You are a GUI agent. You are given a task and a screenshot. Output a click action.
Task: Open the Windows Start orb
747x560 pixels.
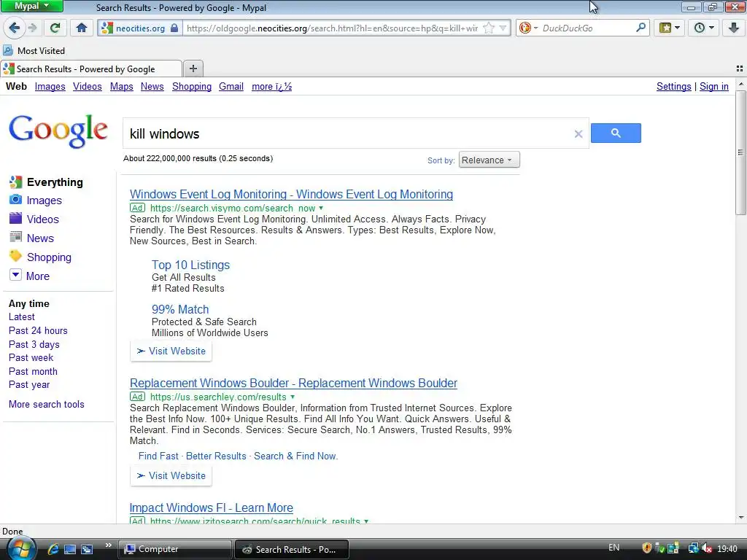point(20,549)
